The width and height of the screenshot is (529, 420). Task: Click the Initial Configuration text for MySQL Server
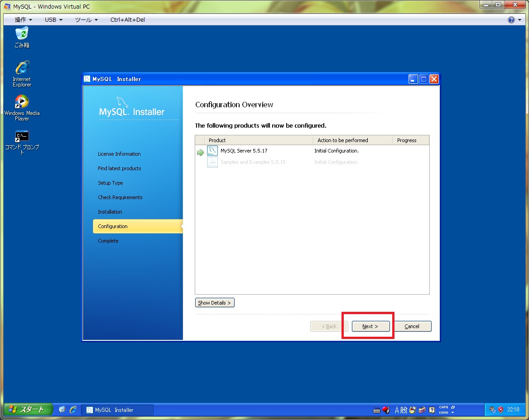tap(337, 151)
